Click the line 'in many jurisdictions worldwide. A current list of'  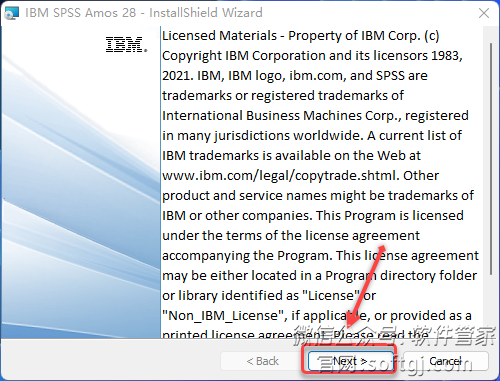click(x=312, y=136)
